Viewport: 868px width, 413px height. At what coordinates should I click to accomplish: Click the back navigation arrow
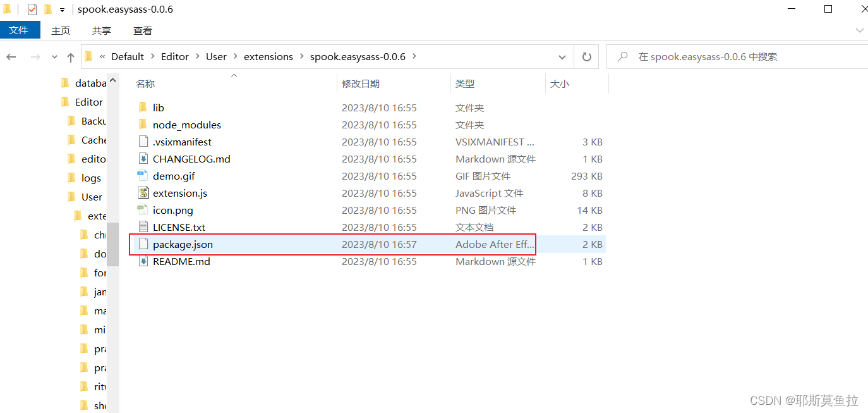tap(11, 56)
